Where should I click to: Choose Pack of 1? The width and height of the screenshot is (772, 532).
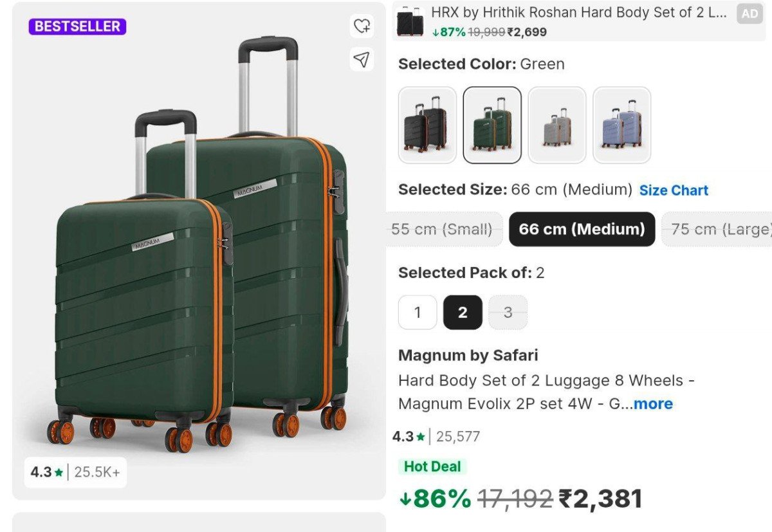point(418,312)
